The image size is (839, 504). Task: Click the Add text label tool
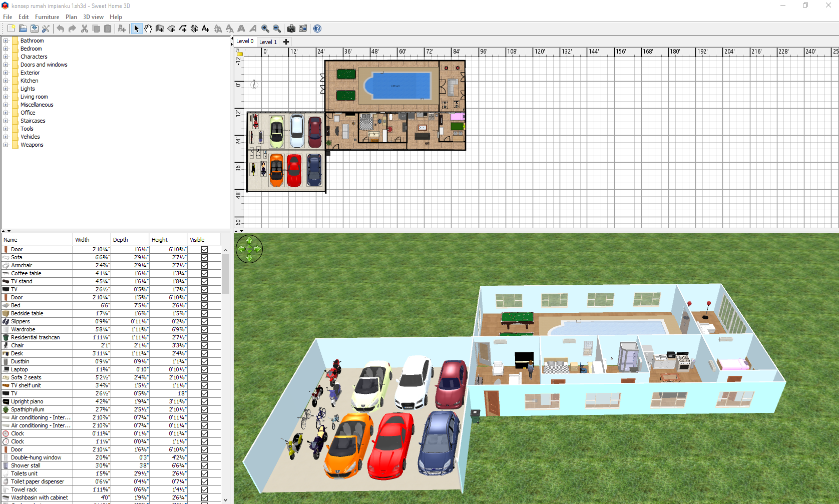206,29
